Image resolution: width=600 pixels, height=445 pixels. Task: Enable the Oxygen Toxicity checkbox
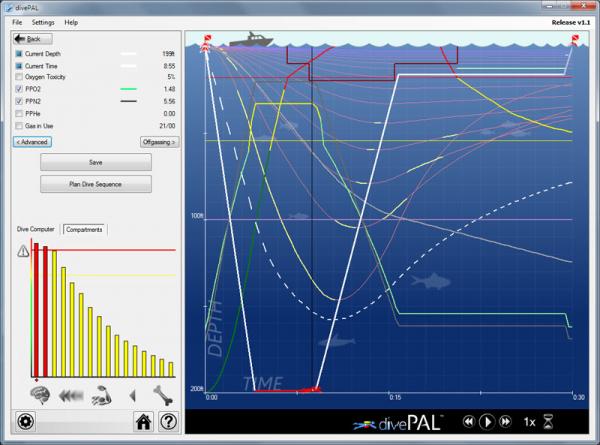20,76
